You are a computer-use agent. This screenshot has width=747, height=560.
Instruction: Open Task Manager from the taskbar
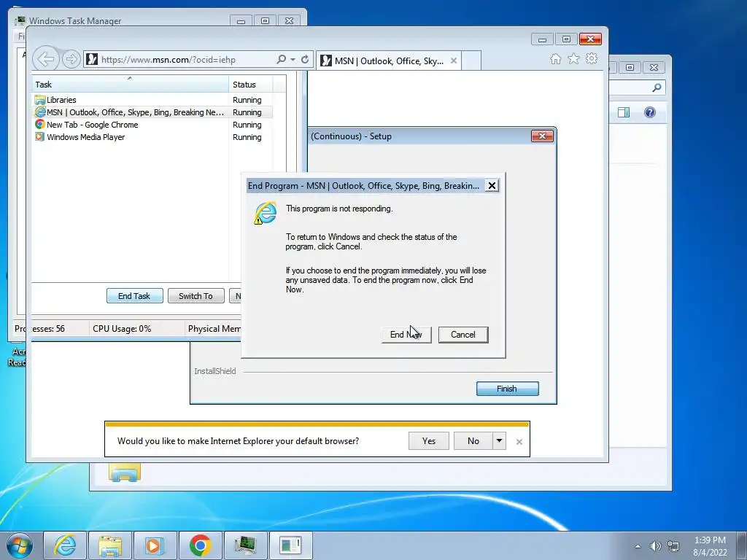click(x=245, y=545)
